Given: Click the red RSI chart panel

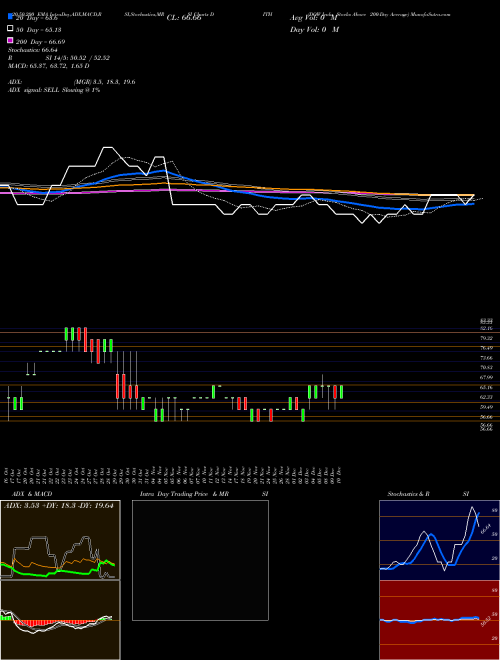Looking at the screenshot, I should coord(439,620).
